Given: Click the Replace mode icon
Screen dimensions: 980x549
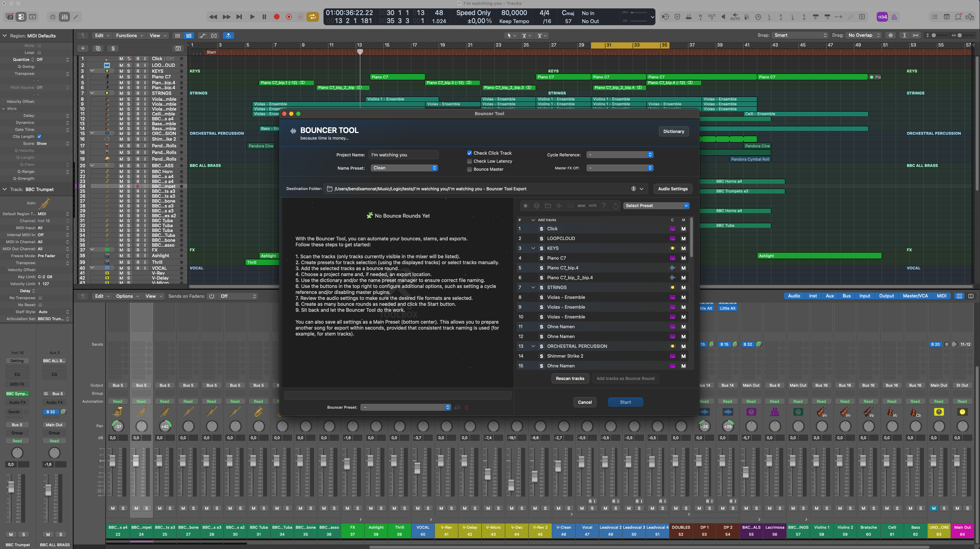Looking at the screenshot, I should pos(677,17).
